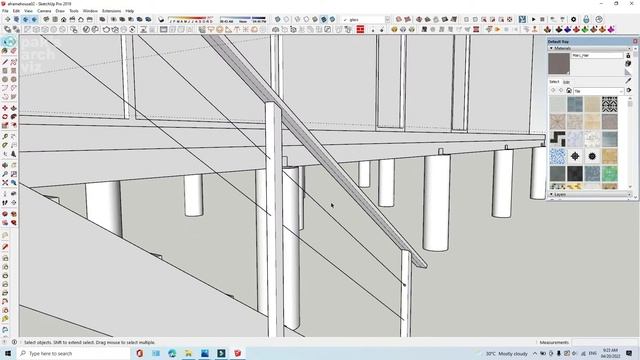640x360 pixels.
Task: Select the Line tool
Action: [x=5, y=62]
